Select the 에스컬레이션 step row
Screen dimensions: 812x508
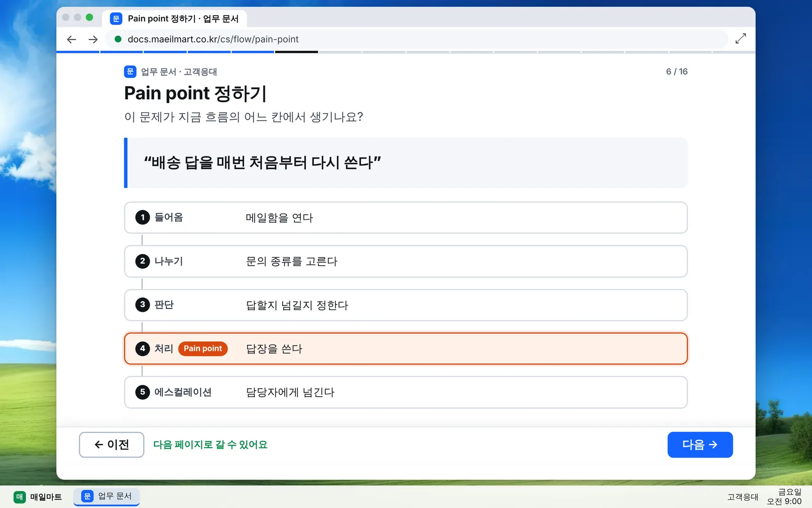point(406,392)
